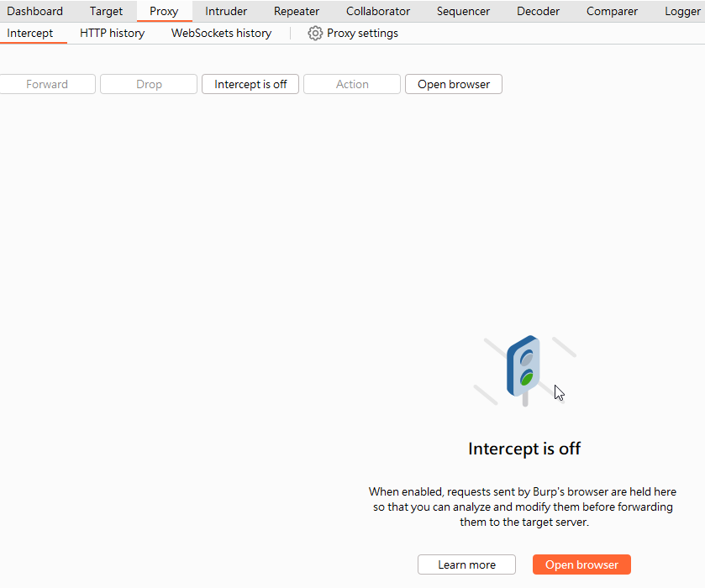Screen dimensions: 705x588
Task: Open the Action menu button
Action: (352, 84)
